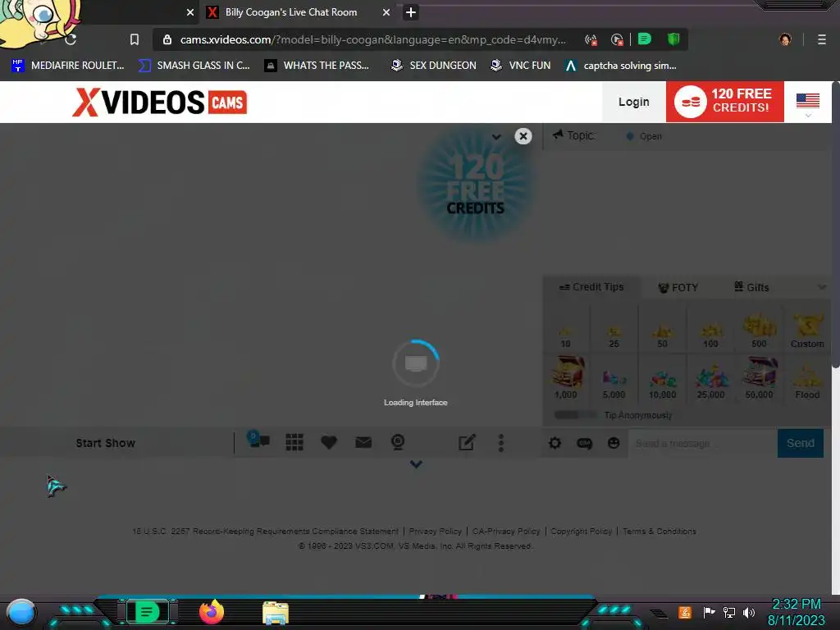Click the blocked broadcast icon in address bar

pos(591,39)
